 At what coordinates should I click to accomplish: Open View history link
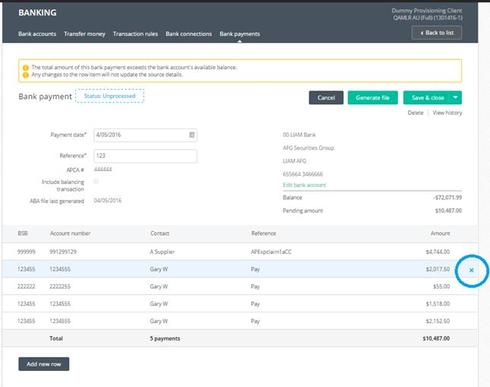[447, 113]
